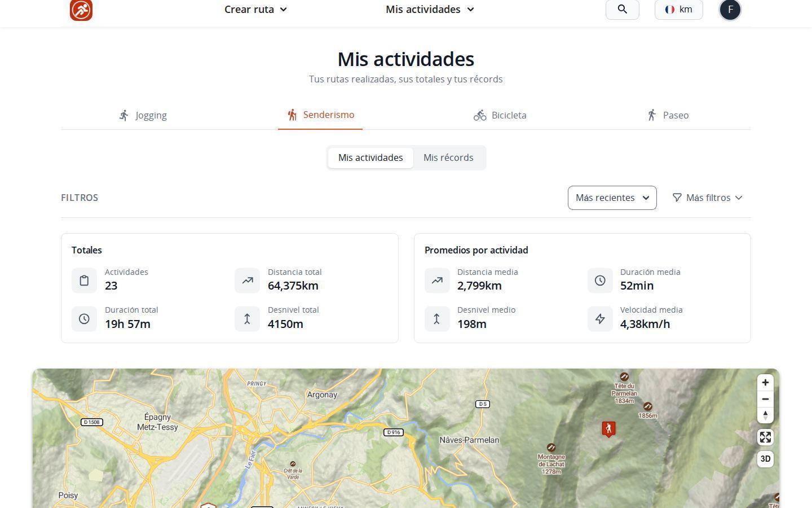The height and width of the screenshot is (508, 812).
Task: Click the Näves-Parmelan label on the map
Action: point(469,440)
